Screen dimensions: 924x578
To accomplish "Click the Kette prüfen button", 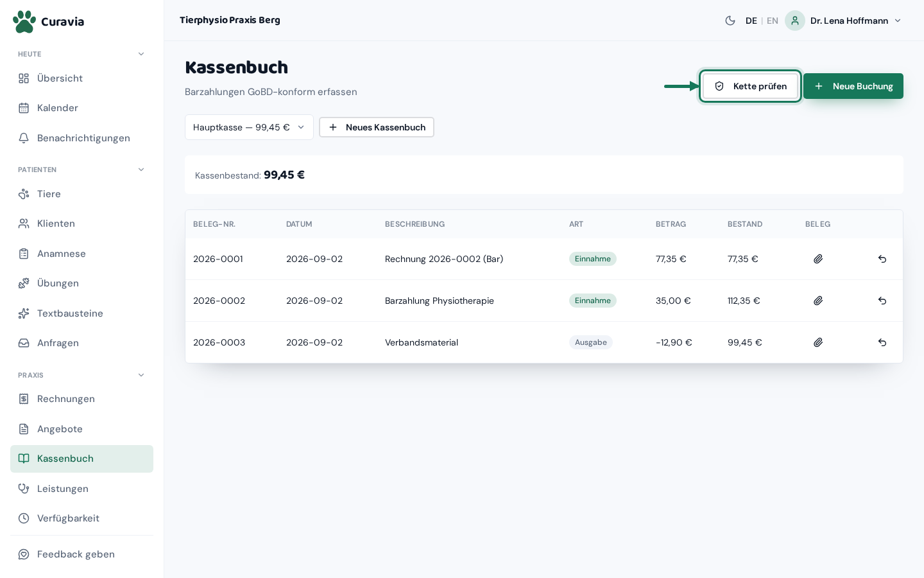I will pyautogui.click(x=750, y=86).
